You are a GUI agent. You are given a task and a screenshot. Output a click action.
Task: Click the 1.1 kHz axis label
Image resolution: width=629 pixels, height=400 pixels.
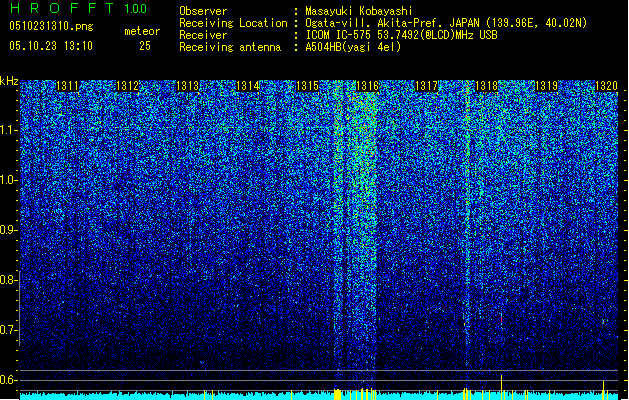click(x=9, y=130)
